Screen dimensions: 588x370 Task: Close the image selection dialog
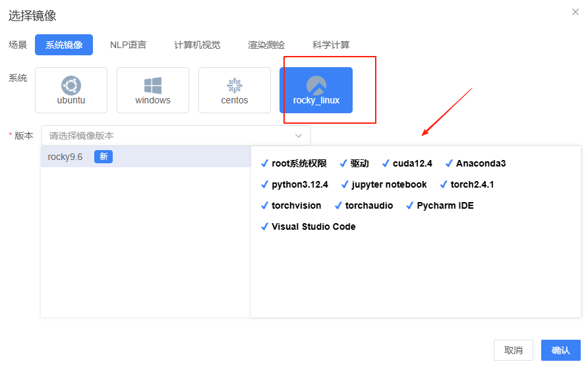(575, 13)
